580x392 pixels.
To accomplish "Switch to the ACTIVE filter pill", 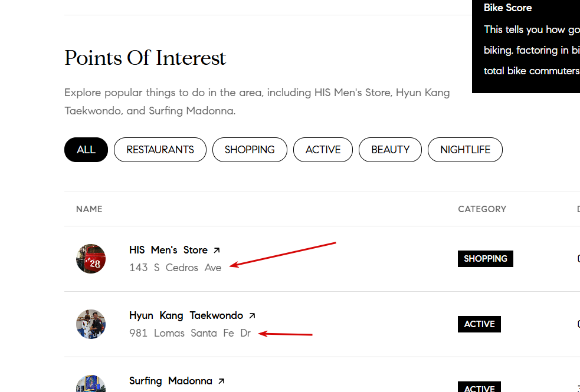I will point(323,150).
